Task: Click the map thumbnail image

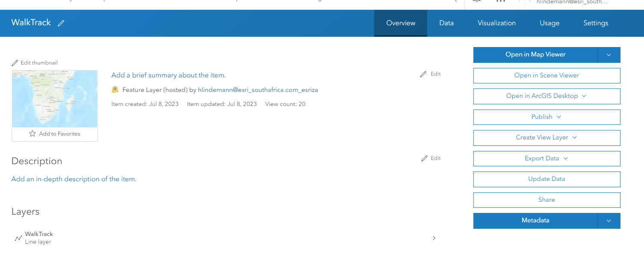Action: (x=54, y=98)
